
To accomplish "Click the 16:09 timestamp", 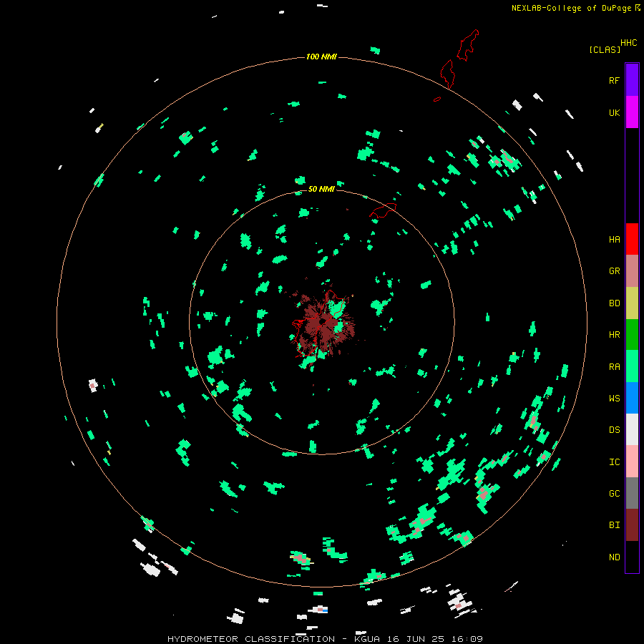I will 468,639.
